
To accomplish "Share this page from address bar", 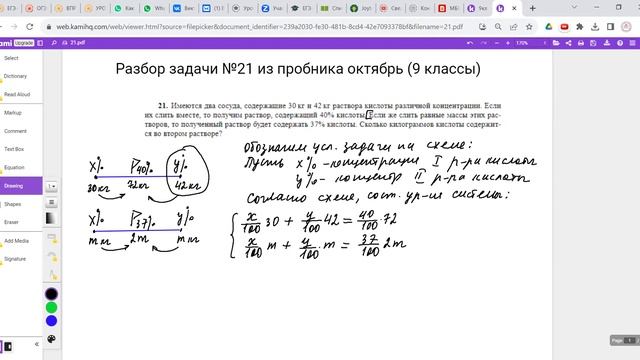I will coord(513,27).
